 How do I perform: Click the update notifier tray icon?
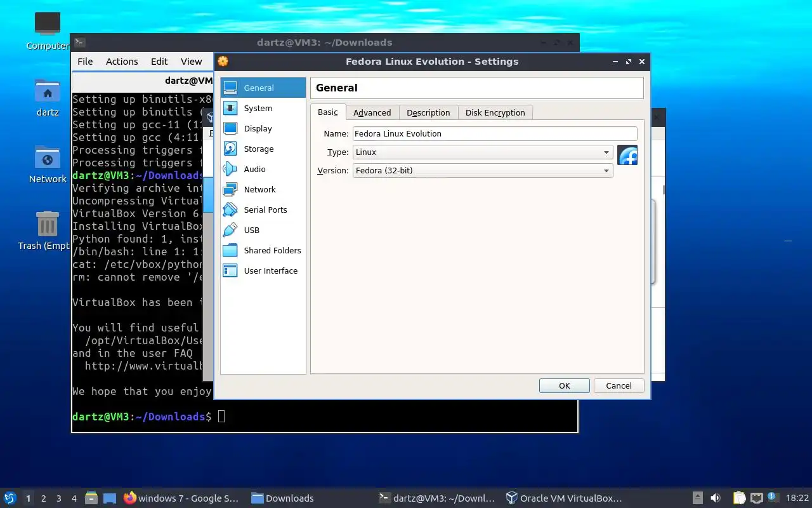pos(773,497)
